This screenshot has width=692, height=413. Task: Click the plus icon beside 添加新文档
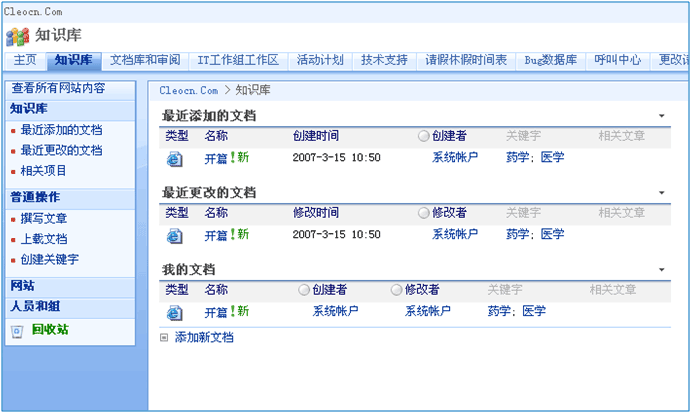pyautogui.click(x=164, y=338)
